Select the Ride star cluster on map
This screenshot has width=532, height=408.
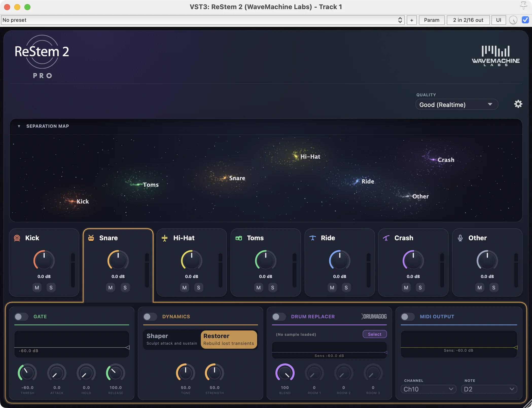(x=357, y=181)
